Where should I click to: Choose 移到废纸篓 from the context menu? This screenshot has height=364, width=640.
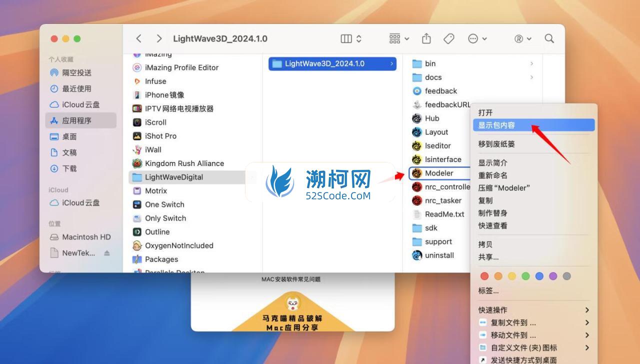pos(533,144)
